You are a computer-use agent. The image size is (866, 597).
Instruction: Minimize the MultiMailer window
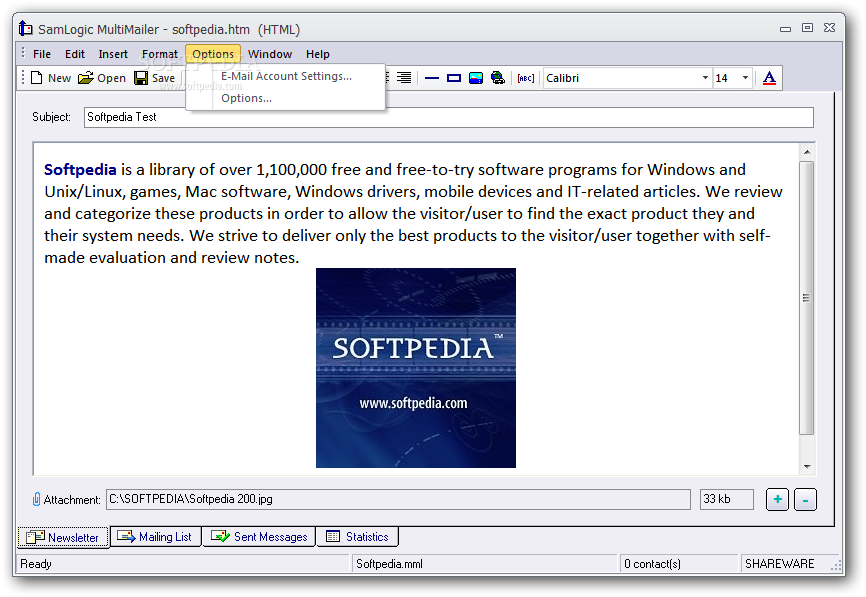pyautogui.click(x=785, y=28)
